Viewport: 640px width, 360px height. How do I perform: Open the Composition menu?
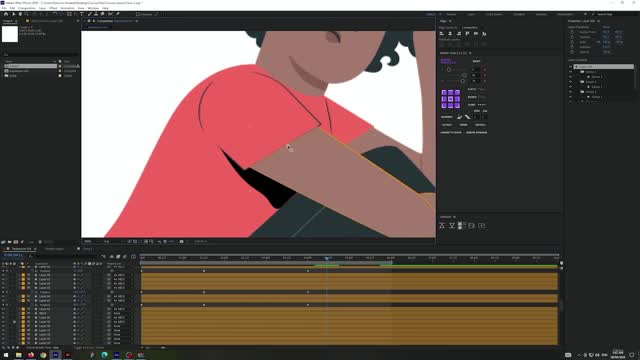(x=27, y=8)
